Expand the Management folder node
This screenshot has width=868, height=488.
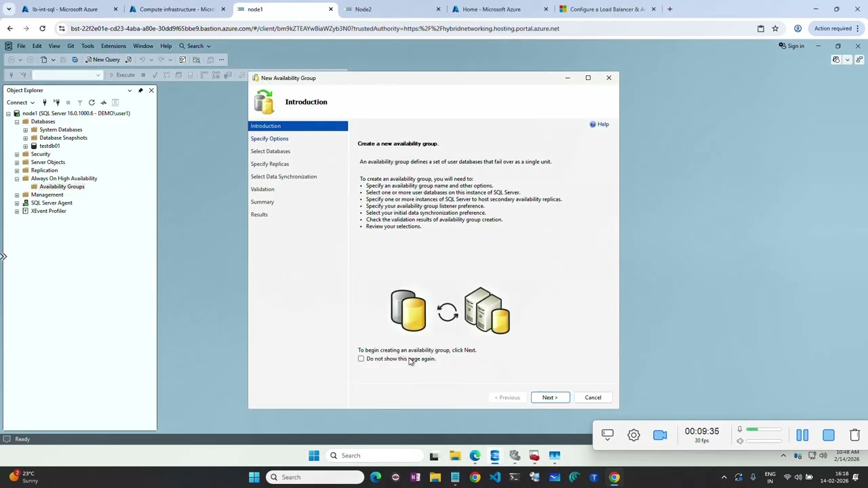pos(17,195)
